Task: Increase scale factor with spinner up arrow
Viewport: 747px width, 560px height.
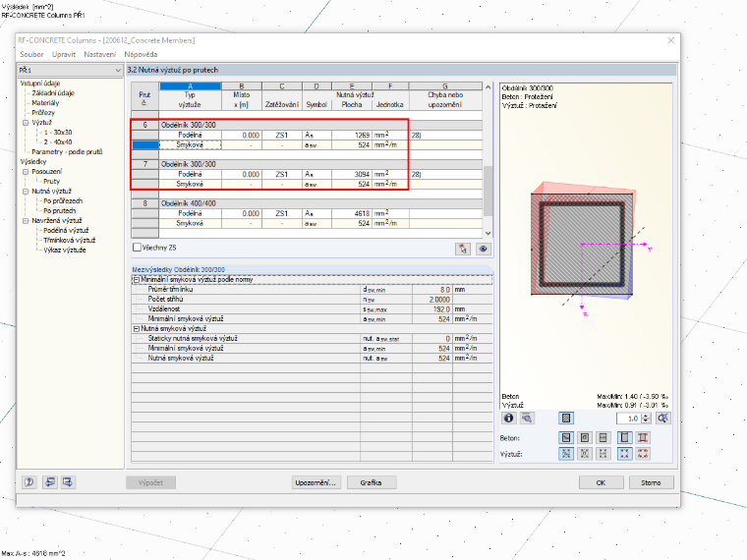Action: (x=646, y=416)
